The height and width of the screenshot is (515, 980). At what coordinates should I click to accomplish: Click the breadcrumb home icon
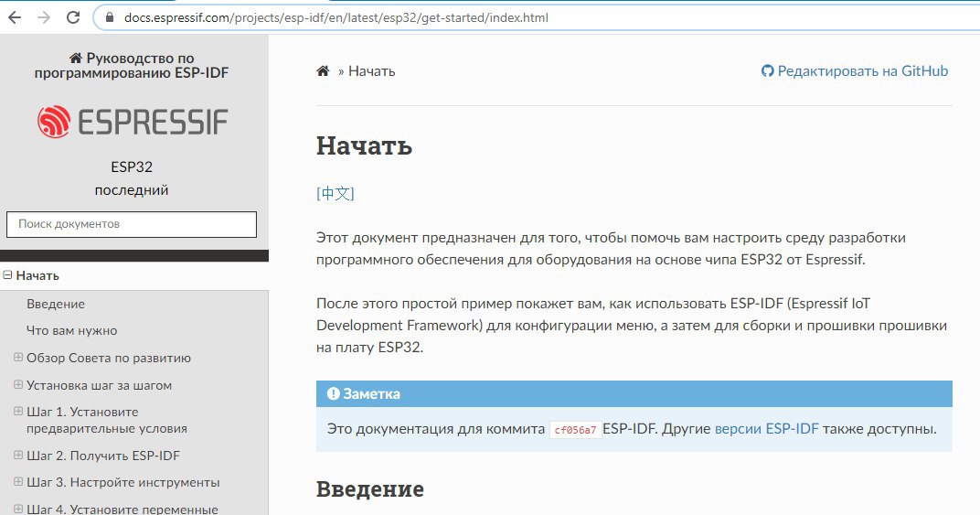click(323, 71)
